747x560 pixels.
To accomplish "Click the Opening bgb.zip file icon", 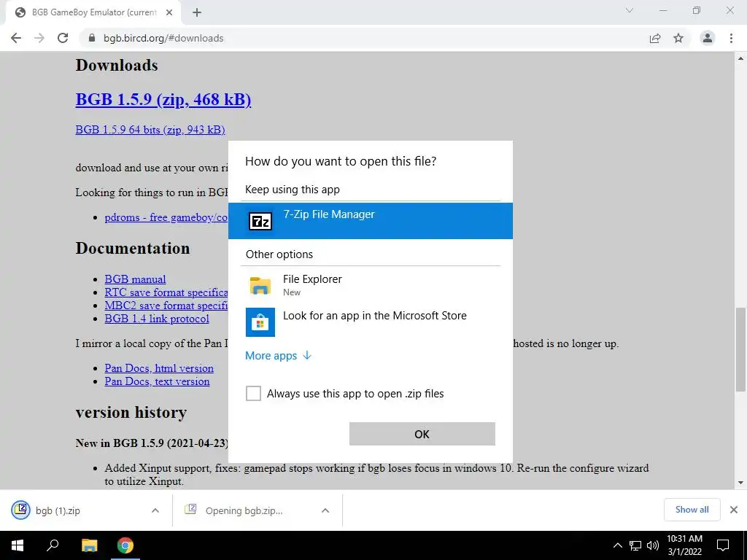I will click(190, 509).
